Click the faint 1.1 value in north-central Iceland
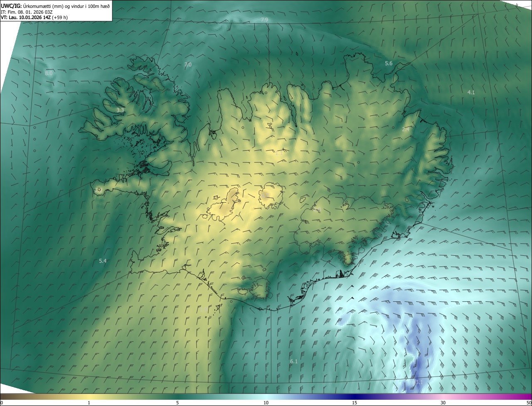 (279, 153)
